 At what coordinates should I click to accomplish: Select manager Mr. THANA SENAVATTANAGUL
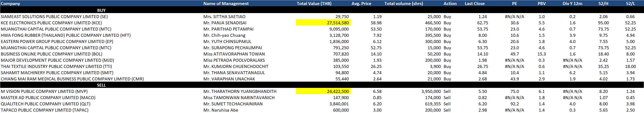pyautogui.click(x=234, y=73)
